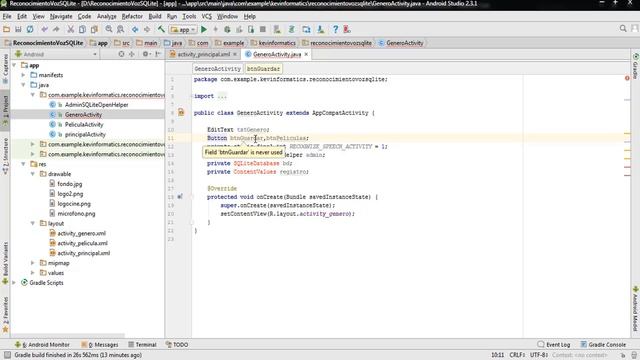Open the Tools menu
The image size is (640, 360).
pyautogui.click(x=189, y=17)
